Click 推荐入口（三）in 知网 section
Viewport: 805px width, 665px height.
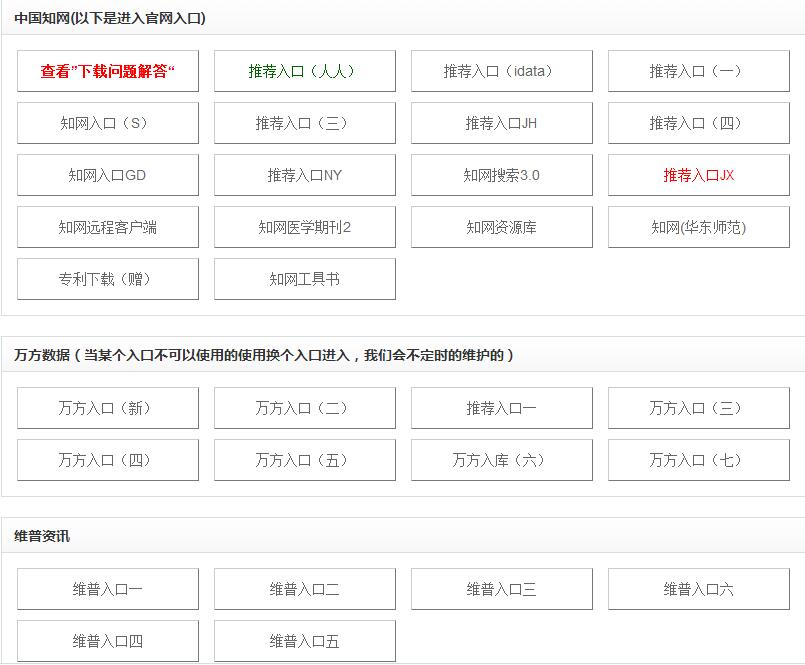pyautogui.click(x=305, y=123)
